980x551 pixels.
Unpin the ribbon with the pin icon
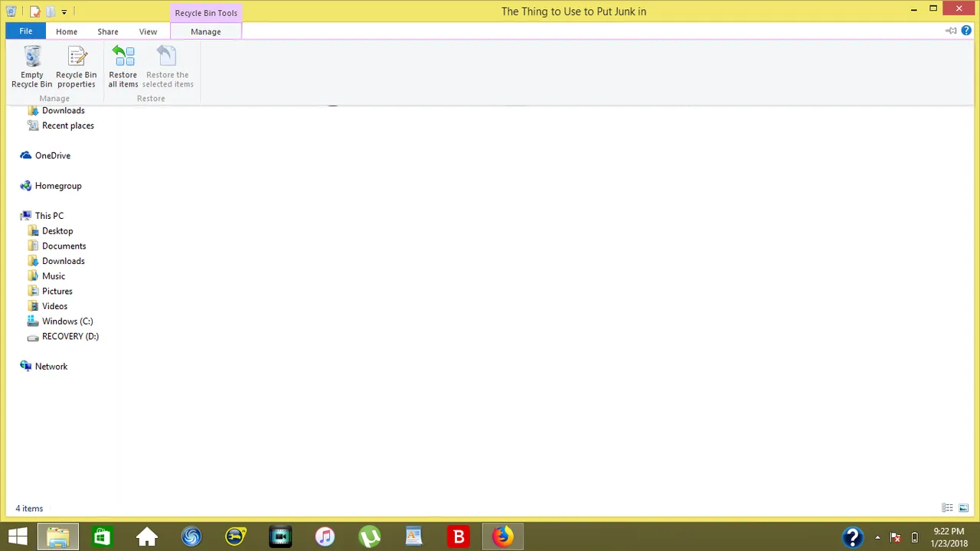pyautogui.click(x=951, y=31)
